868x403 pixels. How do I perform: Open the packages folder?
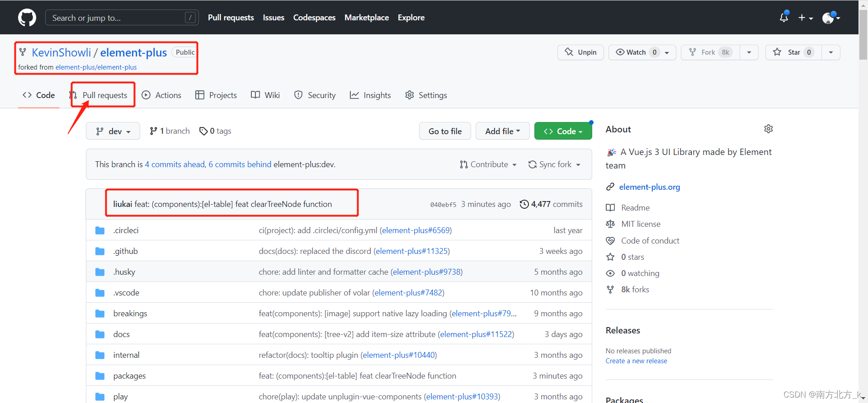130,376
